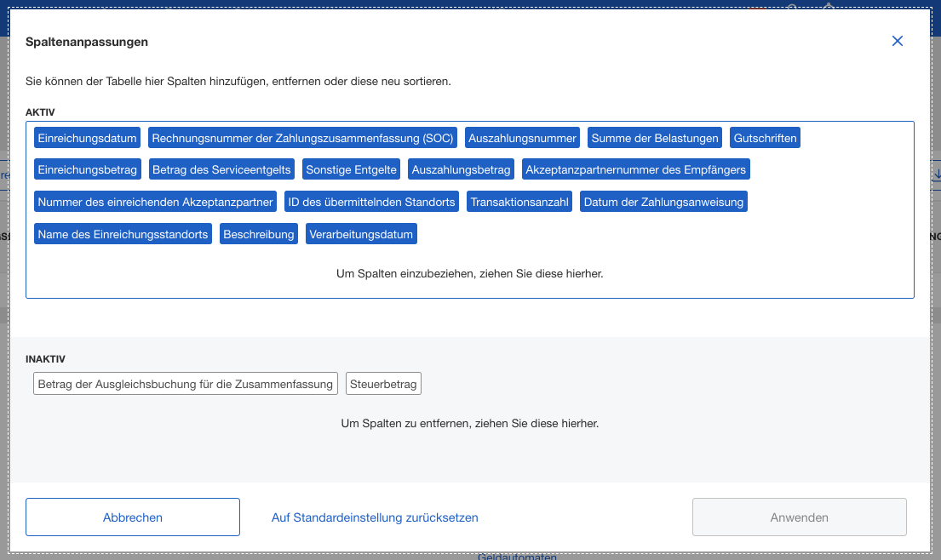Click the Gutschriften column chip

[765, 137]
